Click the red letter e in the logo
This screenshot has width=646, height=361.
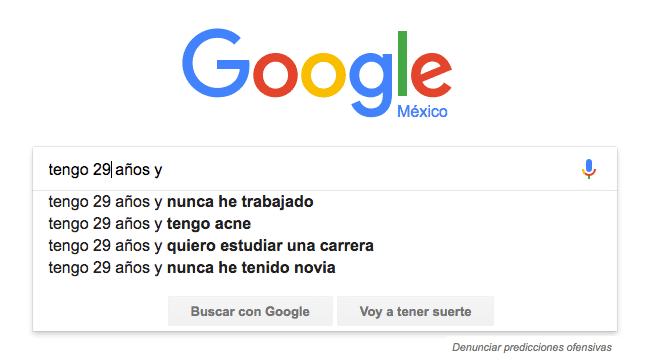[x=431, y=75]
